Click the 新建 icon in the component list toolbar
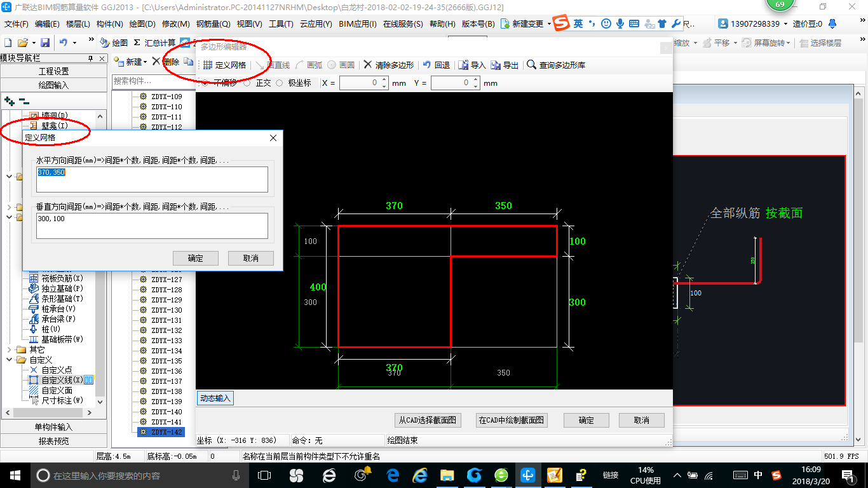This screenshot has height=488, width=868. pyautogui.click(x=118, y=62)
